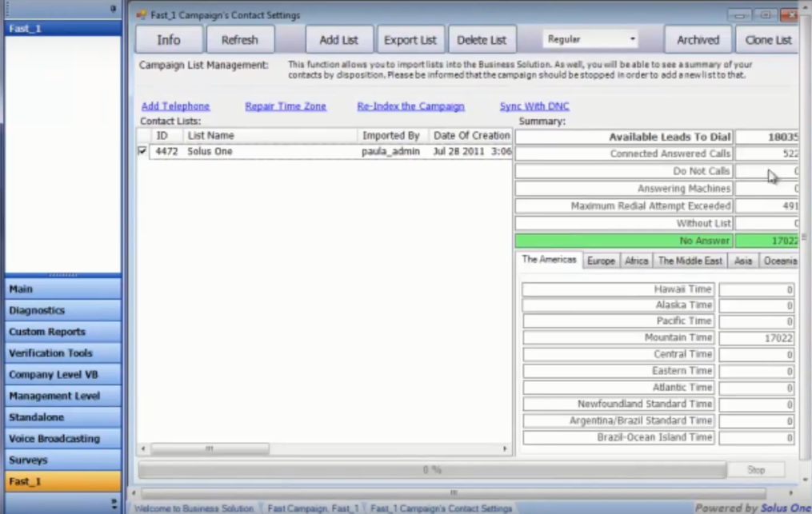
Task: Open the Welcome to Business Solution tab
Action: [194, 508]
